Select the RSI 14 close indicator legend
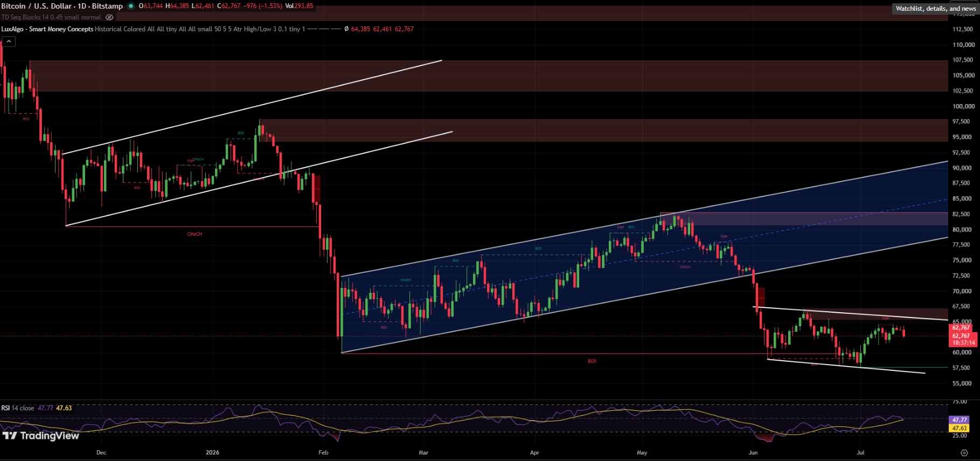Screen dimensions: 980x461 pos(18,408)
